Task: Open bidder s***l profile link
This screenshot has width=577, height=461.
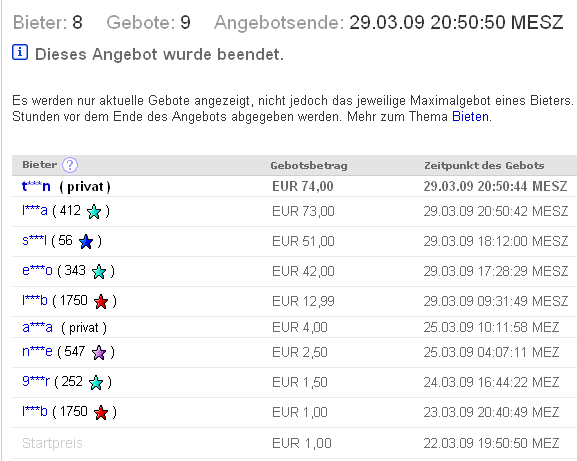Action: coord(34,241)
